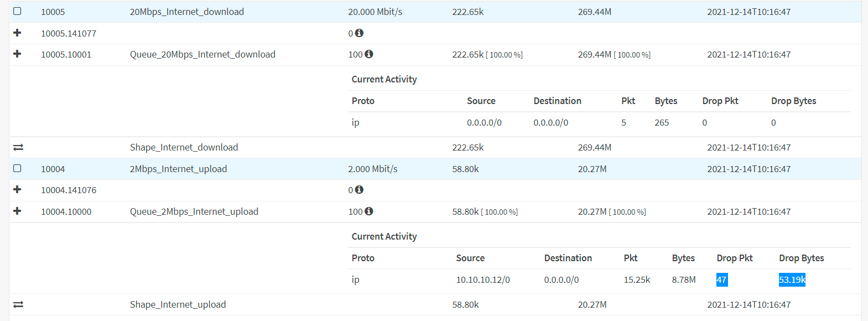Click Queue_20Mbps_Internet_download queue name
Viewport: 868px width, 321px height.
[202, 54]
